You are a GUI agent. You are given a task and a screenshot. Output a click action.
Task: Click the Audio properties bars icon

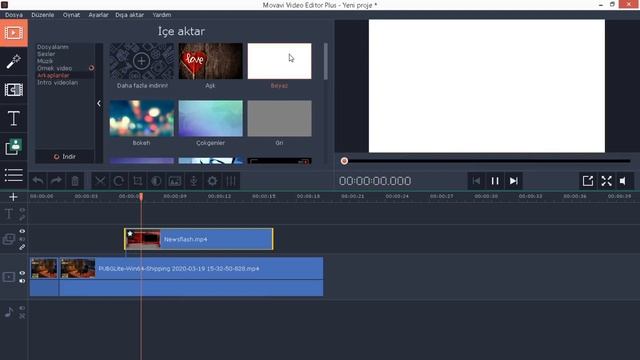point(231,181)
